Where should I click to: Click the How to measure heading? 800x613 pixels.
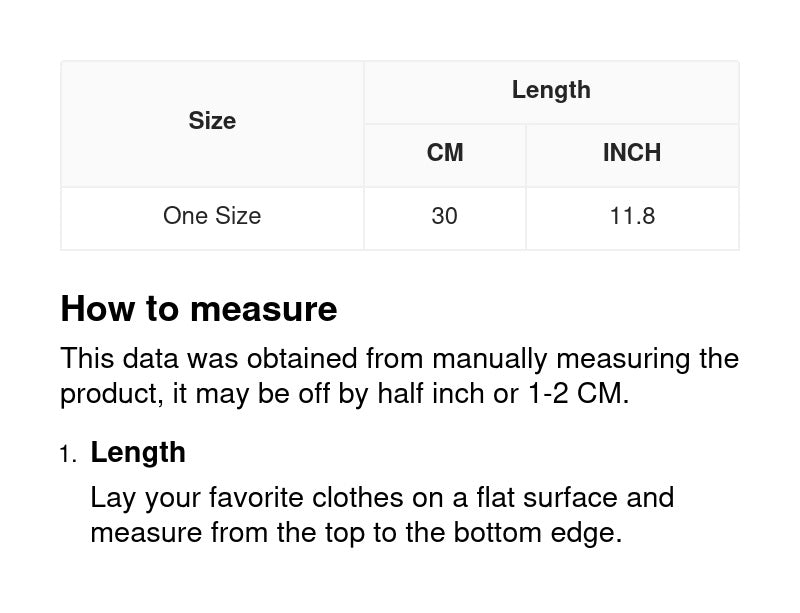coord(199,309)
